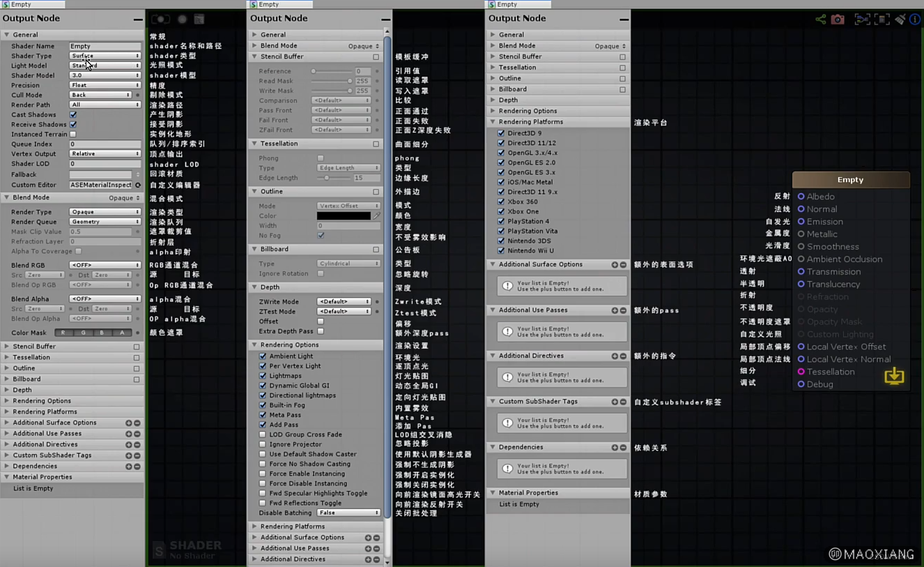Screen dimensions: 924x567
Task: Click the focus-on-nodes bracket icon beside the camera
Action: pos(862,20)
